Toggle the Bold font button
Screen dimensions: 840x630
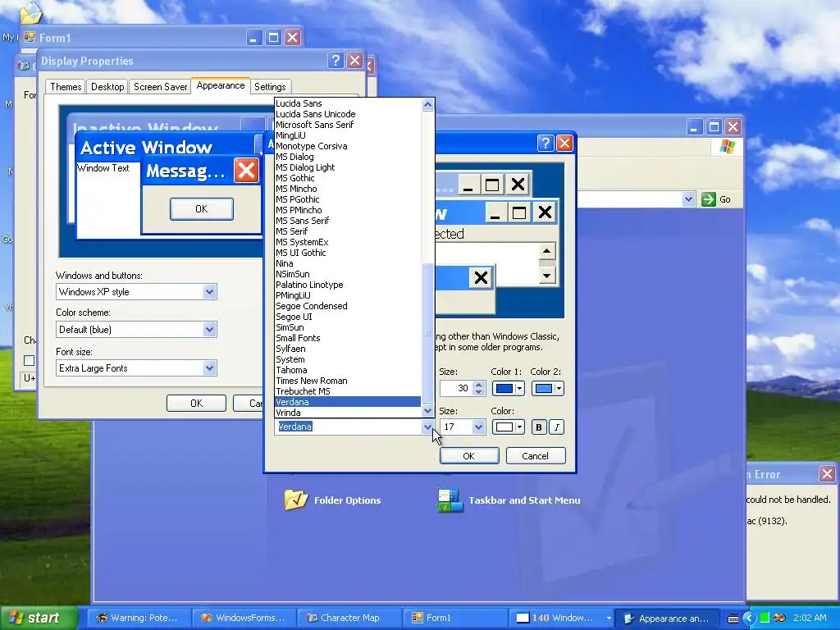coord(539,427)
